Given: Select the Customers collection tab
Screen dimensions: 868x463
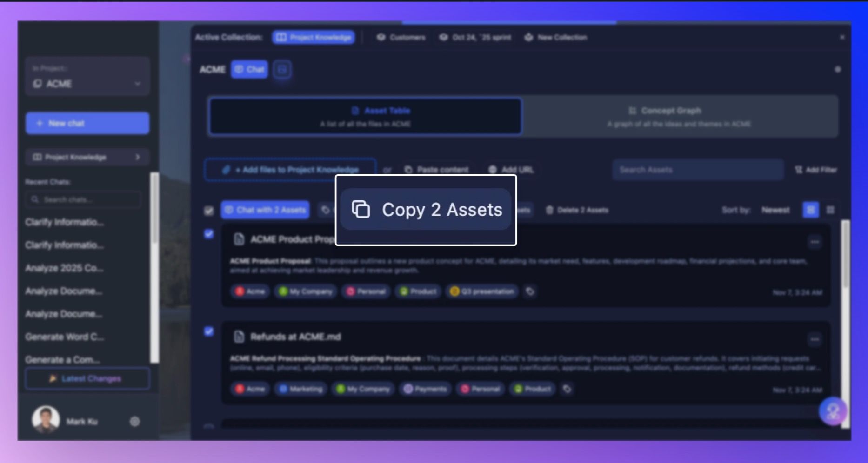Looking at the screenshot, I should [401, 37].
